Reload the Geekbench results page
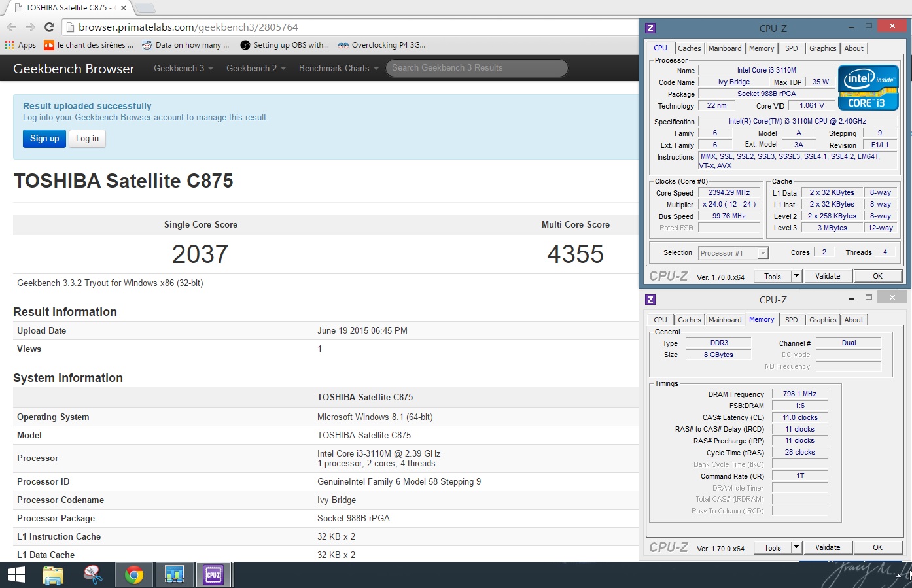 [49, 27]
